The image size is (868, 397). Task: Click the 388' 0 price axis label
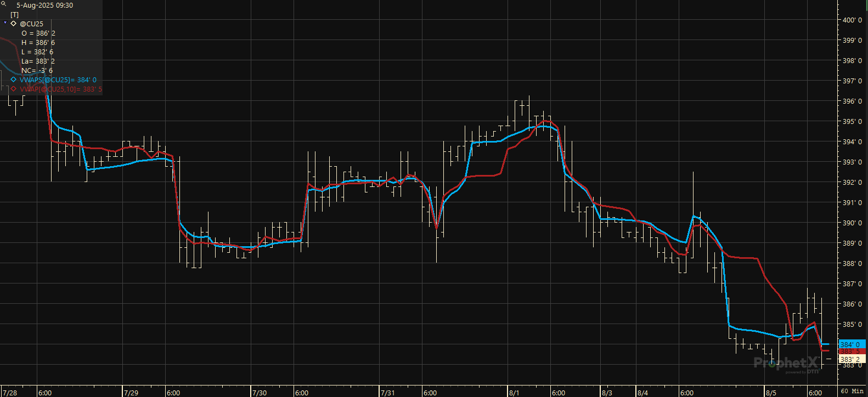click(x=852, y=264)
